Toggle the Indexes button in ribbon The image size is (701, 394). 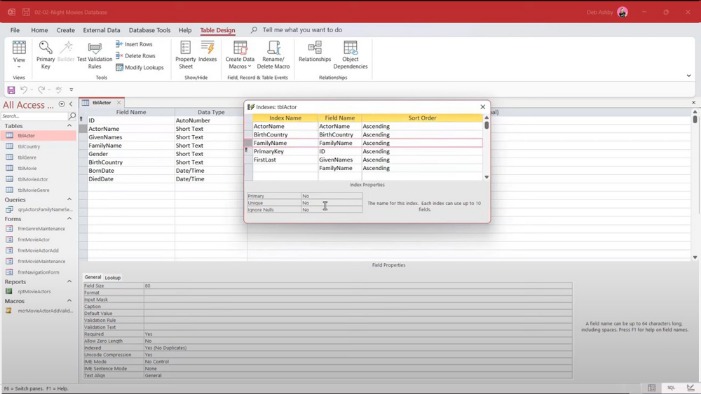pyautogui.click(x=207, y=51)
